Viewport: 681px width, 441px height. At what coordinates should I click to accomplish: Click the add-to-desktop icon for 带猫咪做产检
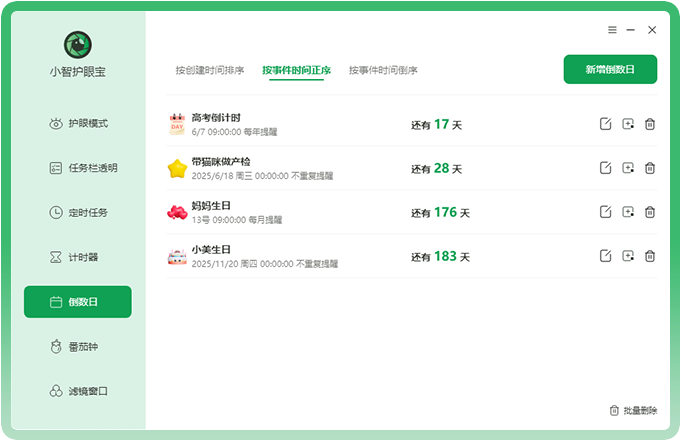(x=627, y=168)
